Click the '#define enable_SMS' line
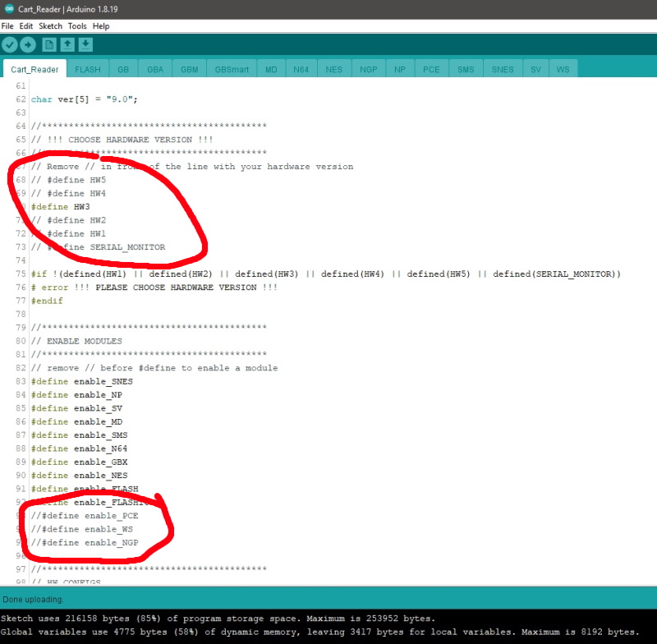657x644 pixels. click(x=79, y=435)
